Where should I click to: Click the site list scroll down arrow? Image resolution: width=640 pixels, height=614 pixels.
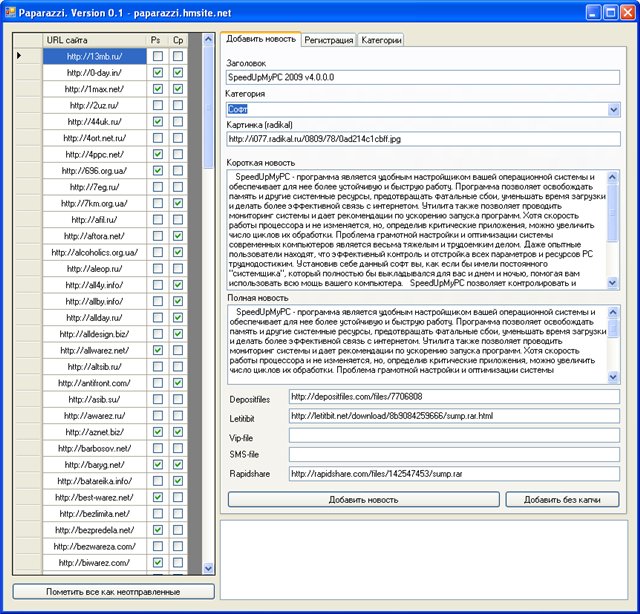click(208, 568)
